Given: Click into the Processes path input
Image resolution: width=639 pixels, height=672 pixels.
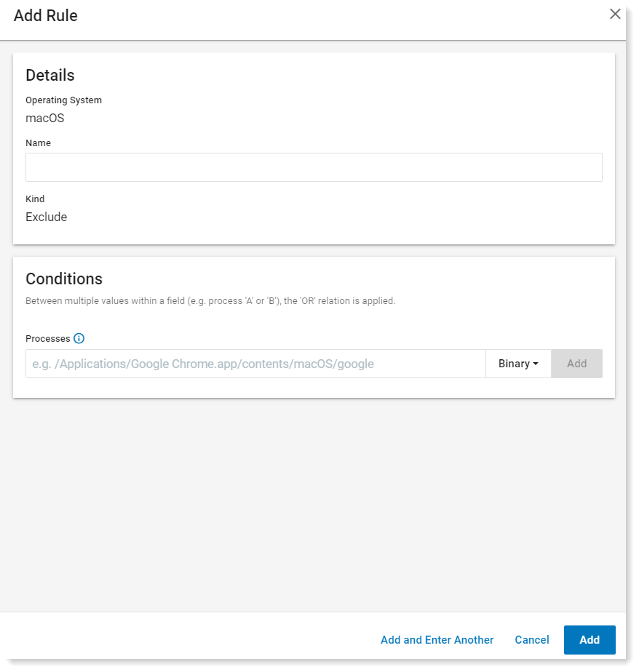Looking at the screenshot, I should pyautogui.click(x=255, y=364).
